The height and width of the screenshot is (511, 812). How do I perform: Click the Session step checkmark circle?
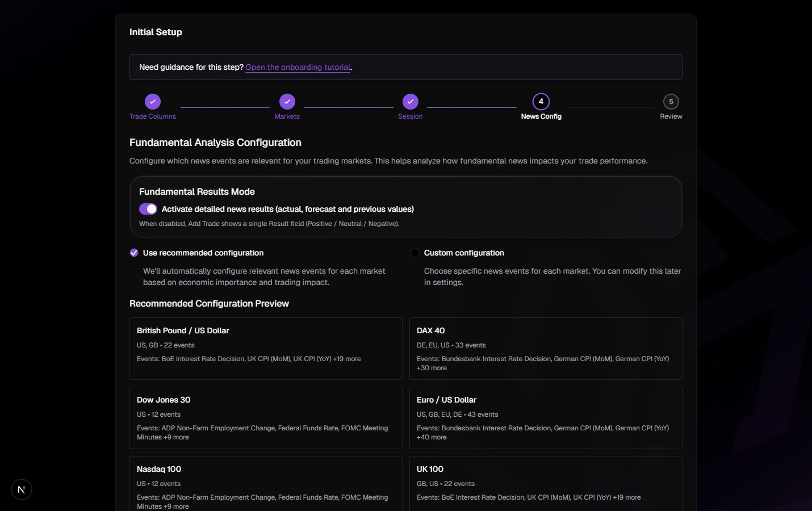pos(411,102)
